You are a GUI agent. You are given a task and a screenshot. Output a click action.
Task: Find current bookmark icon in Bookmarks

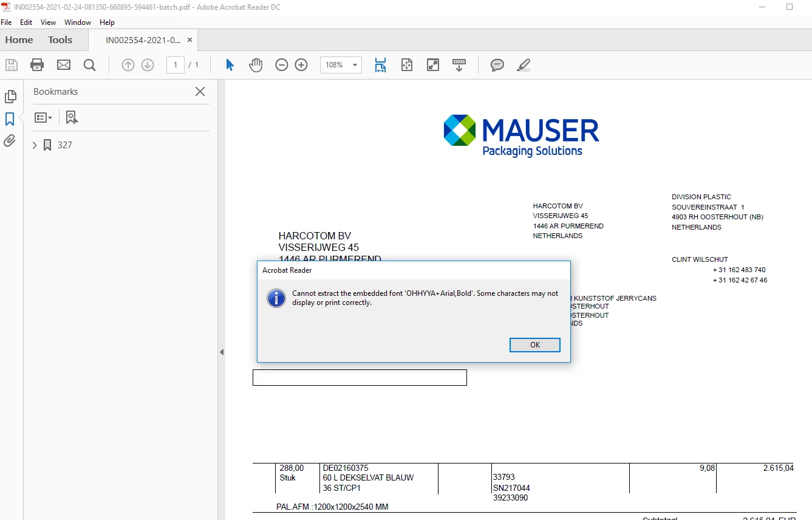72,117
